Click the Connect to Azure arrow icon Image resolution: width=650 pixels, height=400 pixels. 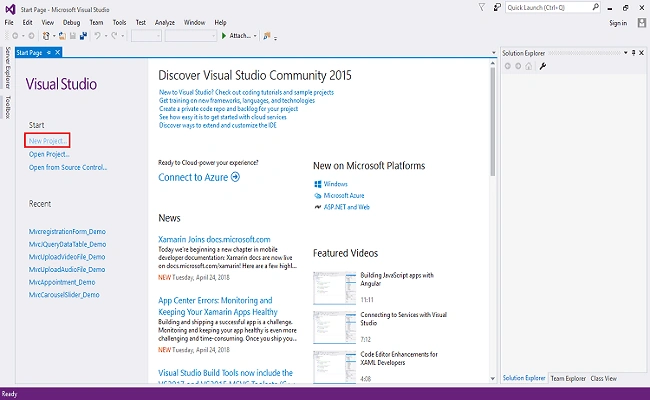[235, 177]
